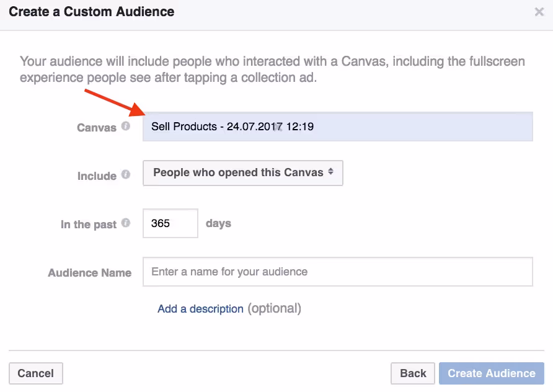The width and height of the screenshot is (553, 392).
Task: Click the In the past label
Action: point(89,225)
